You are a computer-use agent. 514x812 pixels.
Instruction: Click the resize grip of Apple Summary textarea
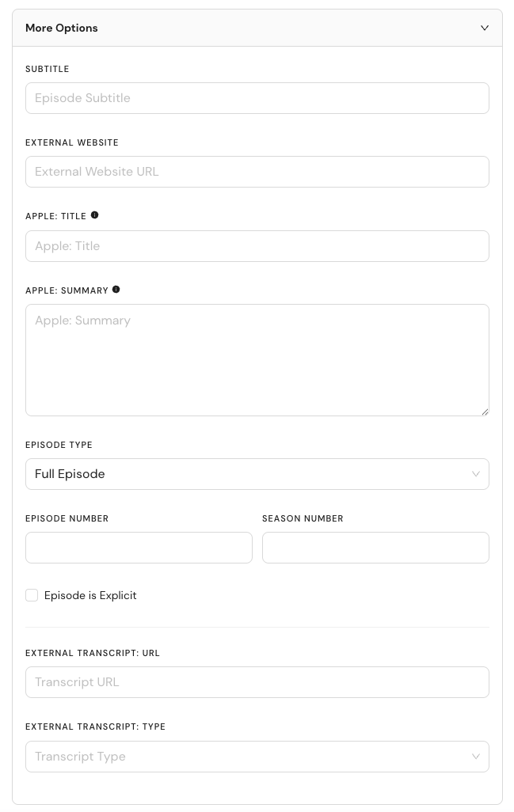pyautogui.click(x=485, y=412)
